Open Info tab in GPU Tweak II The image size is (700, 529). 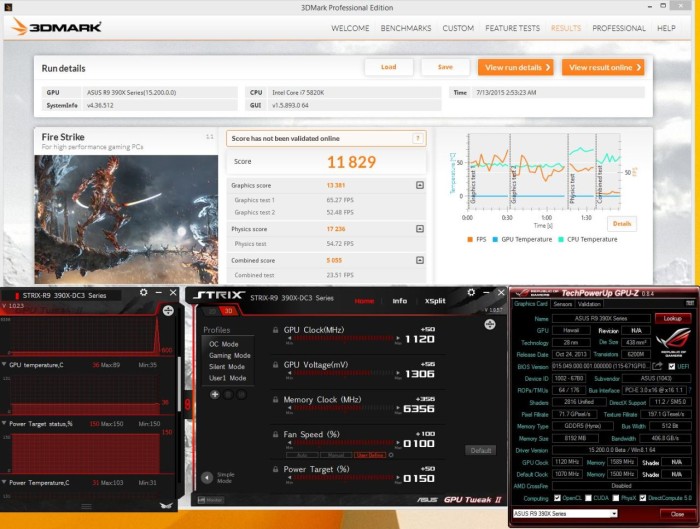(400, 301)
